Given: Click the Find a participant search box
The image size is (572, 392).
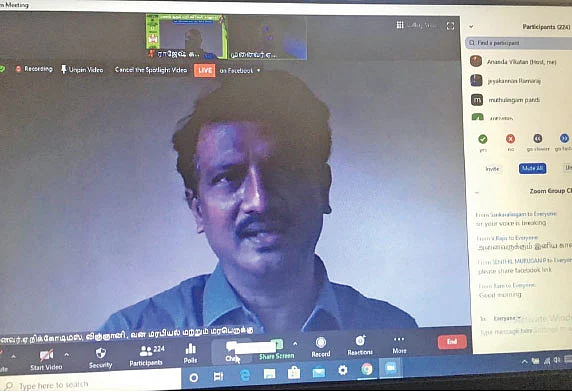Looking at the screenshot, I should [518, 43].
